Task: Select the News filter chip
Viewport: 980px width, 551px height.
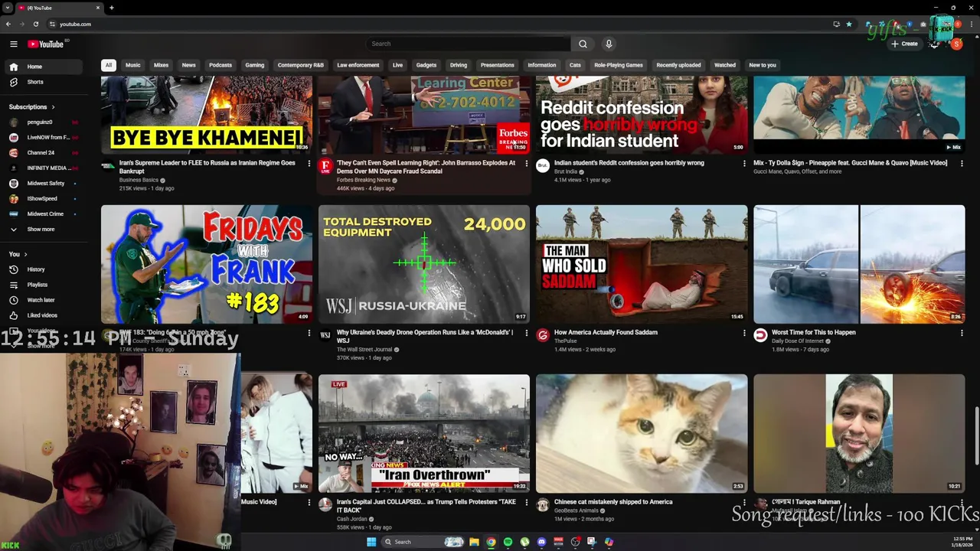Action: coord(188,65)
